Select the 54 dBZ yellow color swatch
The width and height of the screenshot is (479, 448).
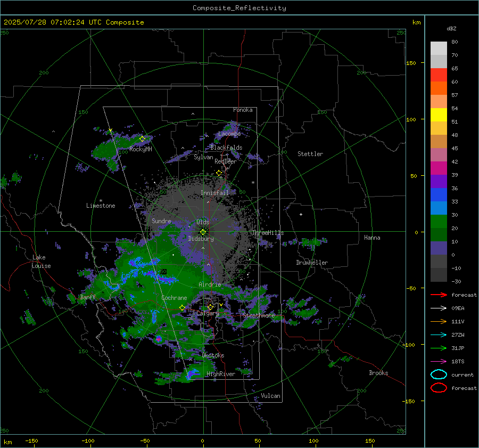[439, 115]
